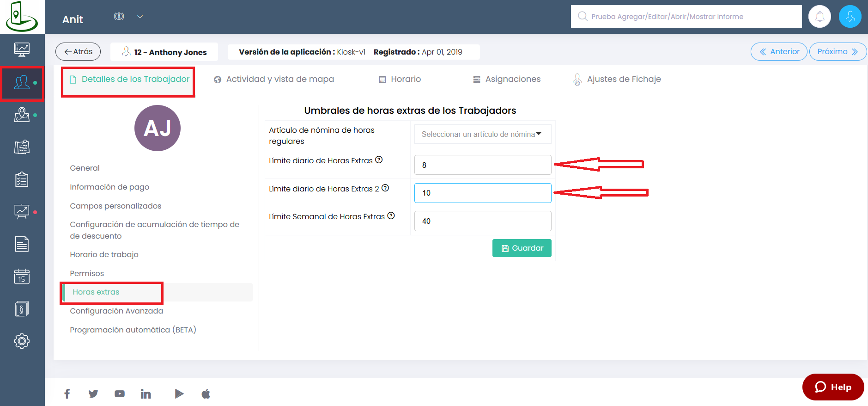Open Horario de trabajo section
The width and height of the screenshot is (868, 406).
(x=104, y=255)
